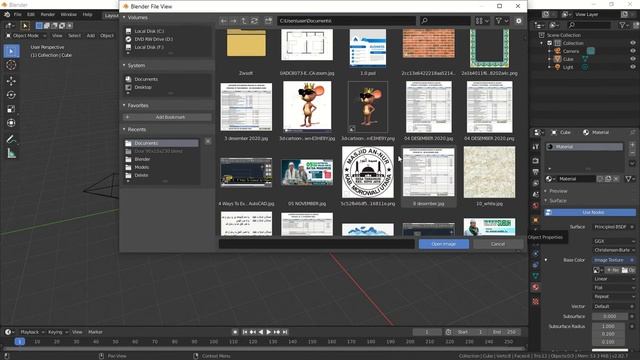Open the Tool properties tab
The image size is (640, 360).
click(536, 147)
